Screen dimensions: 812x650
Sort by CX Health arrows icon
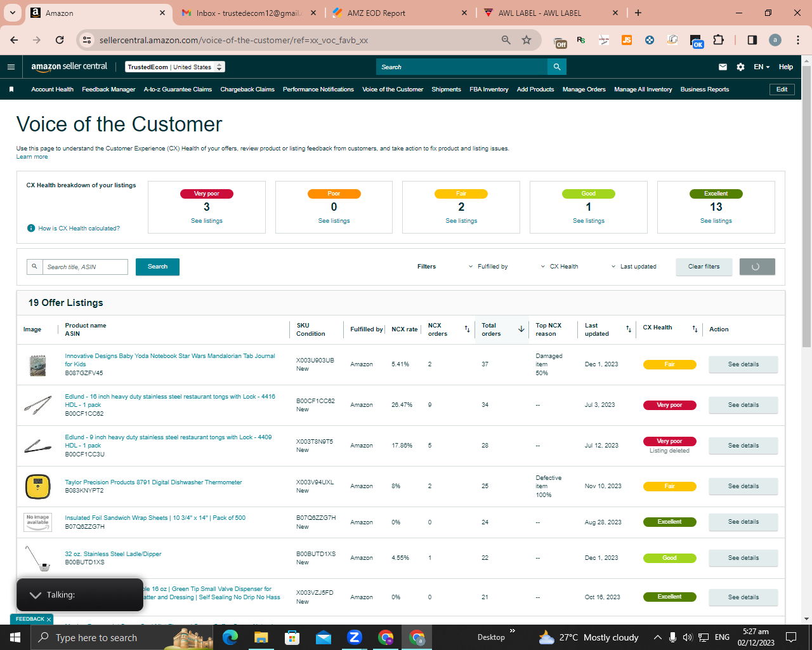click(695, 329)
